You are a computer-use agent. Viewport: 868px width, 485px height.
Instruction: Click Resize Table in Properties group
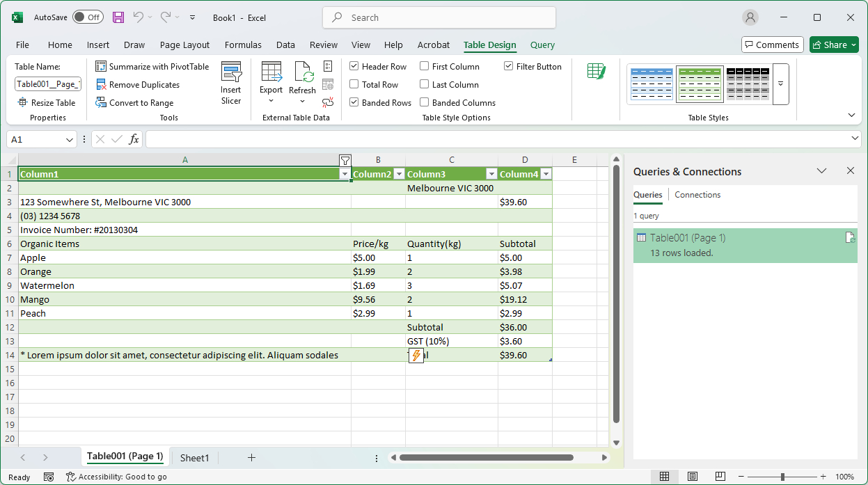pyautogui.click(x=47, y=102)
